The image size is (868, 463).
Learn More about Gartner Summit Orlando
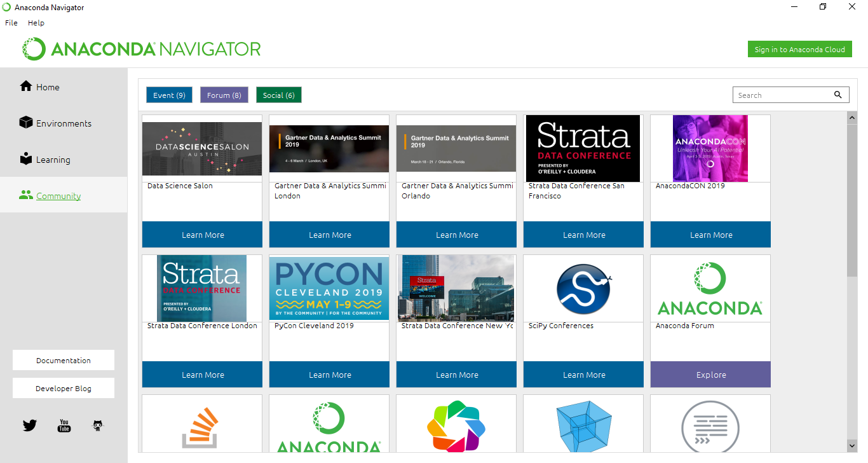tap(456, 235)
